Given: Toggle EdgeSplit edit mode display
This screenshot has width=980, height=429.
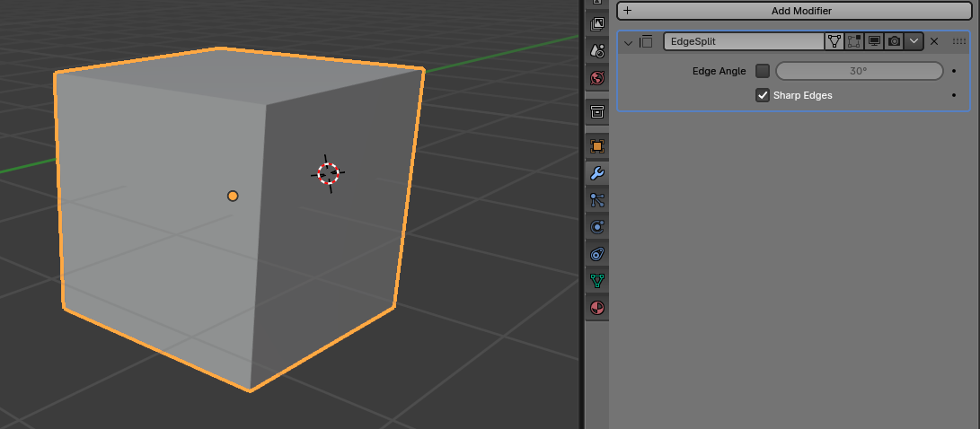Looking at the screenshot, I should pyautogui.click(x=853, y=41).
